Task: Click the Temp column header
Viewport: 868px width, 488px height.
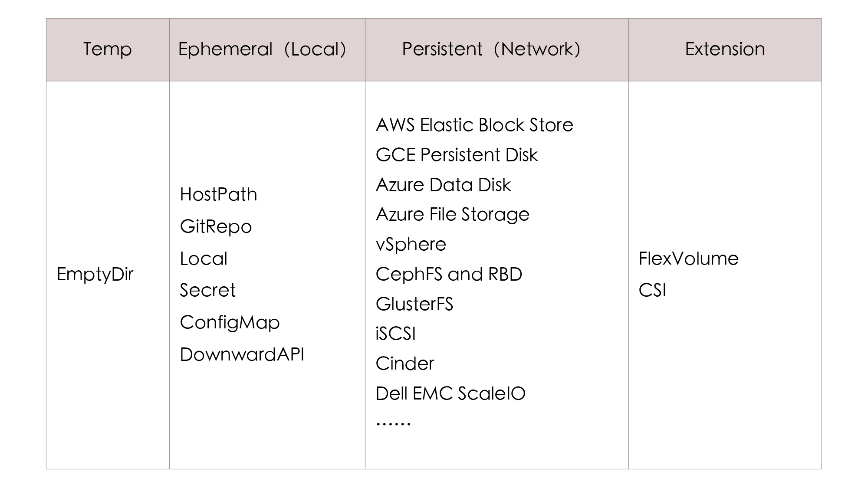Action: (107, 49)
